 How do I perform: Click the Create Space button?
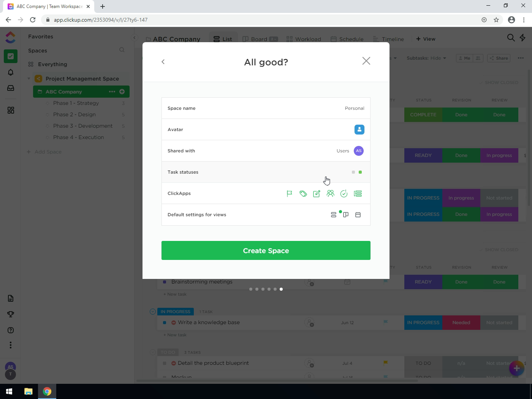point(266,250)
